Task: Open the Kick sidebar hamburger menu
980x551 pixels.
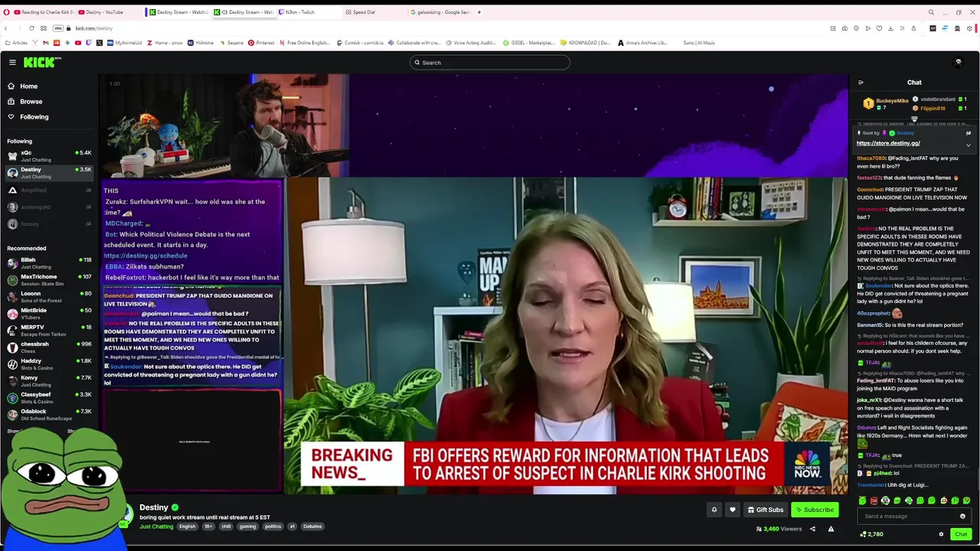Action: (x=12, y=62)
